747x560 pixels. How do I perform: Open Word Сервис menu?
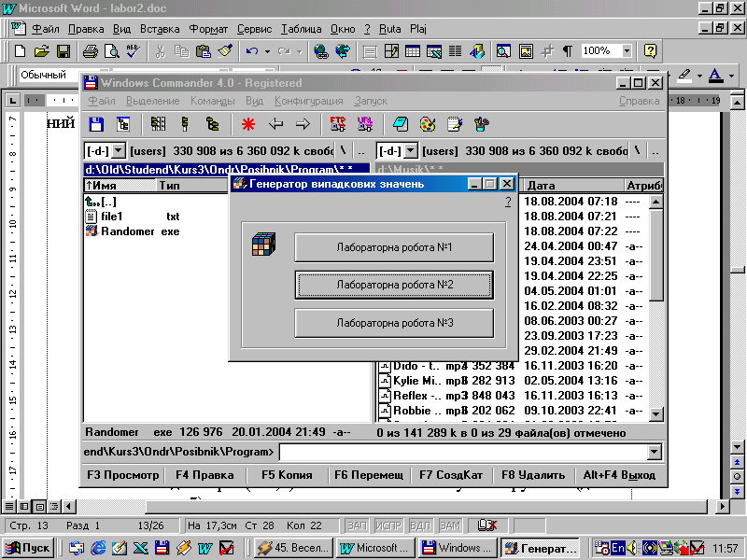[254, 29]
